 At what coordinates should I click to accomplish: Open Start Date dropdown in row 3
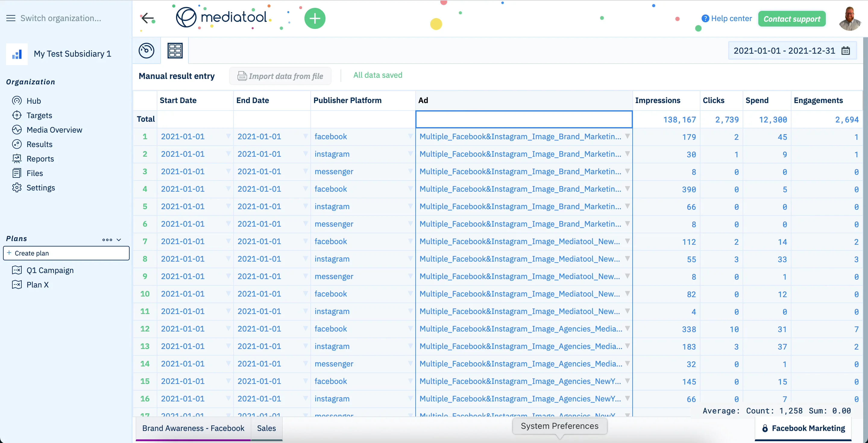[228, 171]
